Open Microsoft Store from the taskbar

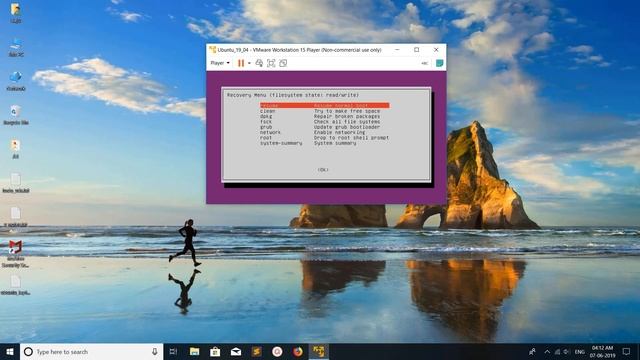click(215, 351)
